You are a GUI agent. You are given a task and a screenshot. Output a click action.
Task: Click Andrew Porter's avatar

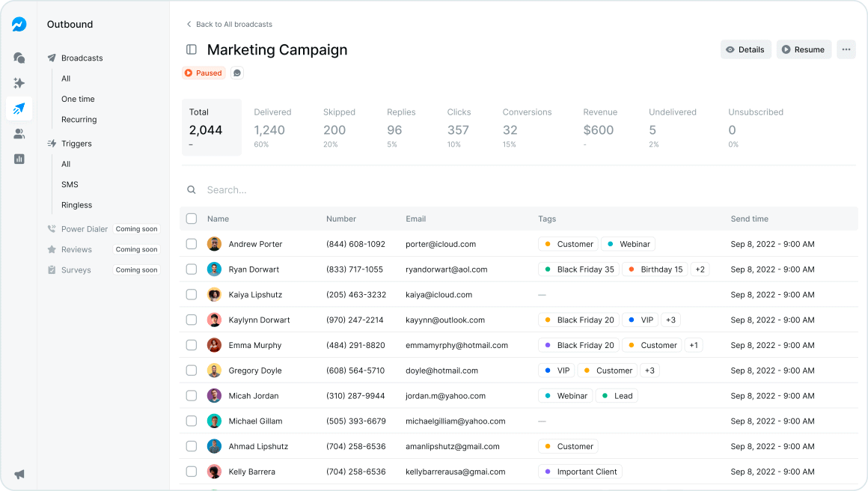(x=214, y=244)
